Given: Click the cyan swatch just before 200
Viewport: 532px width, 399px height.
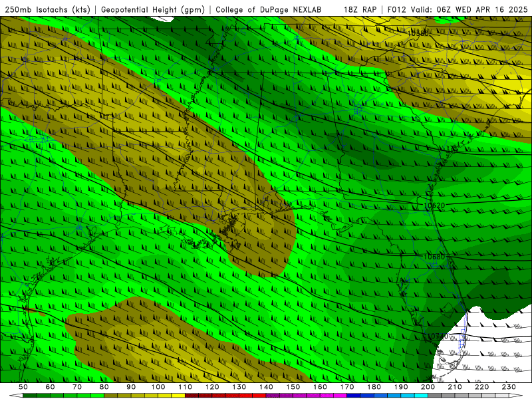Looking at the screenshot, I should [421, 396].
